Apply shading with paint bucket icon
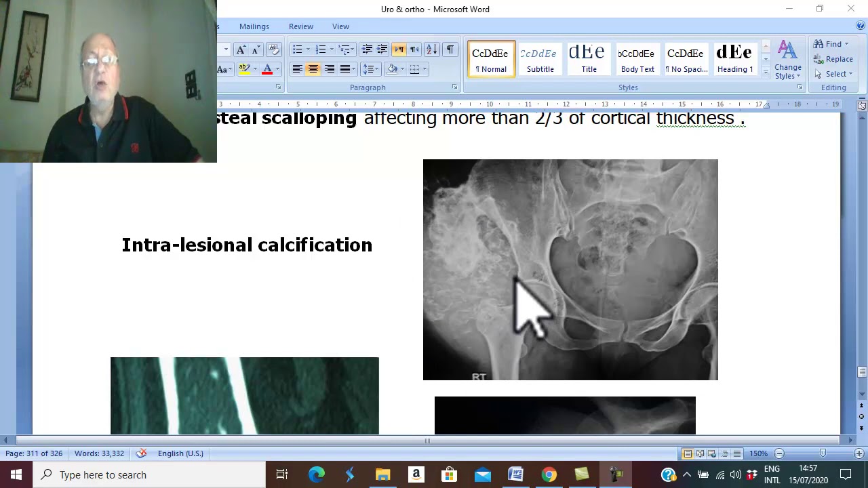The height and width of the screenshot is (488, 868). point(392,69)
